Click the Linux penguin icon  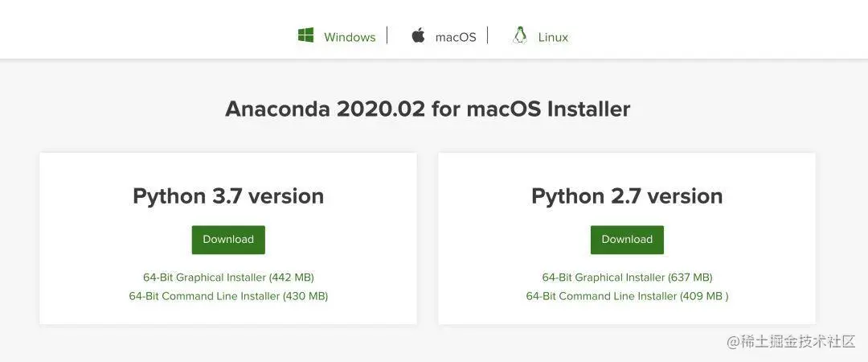click(519, 35)
